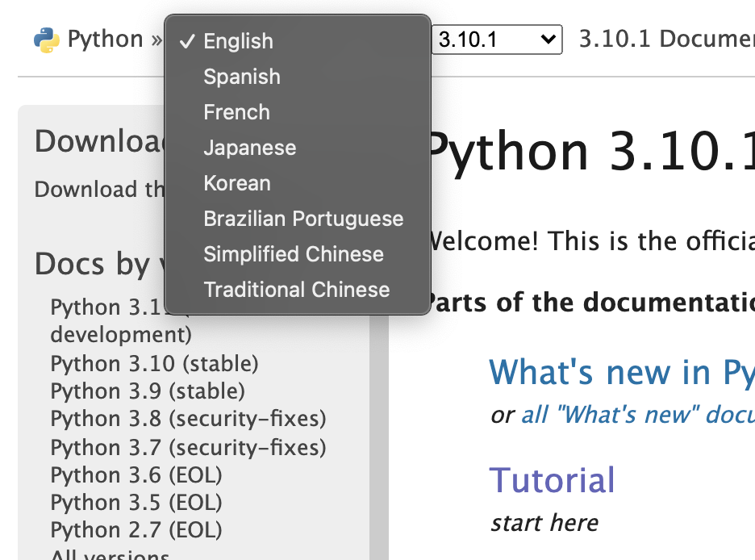The image size is (755, 560).
Task: Open the 3.10.1 Documentation breadcrumb link
Action: click(x=667, y=39)
